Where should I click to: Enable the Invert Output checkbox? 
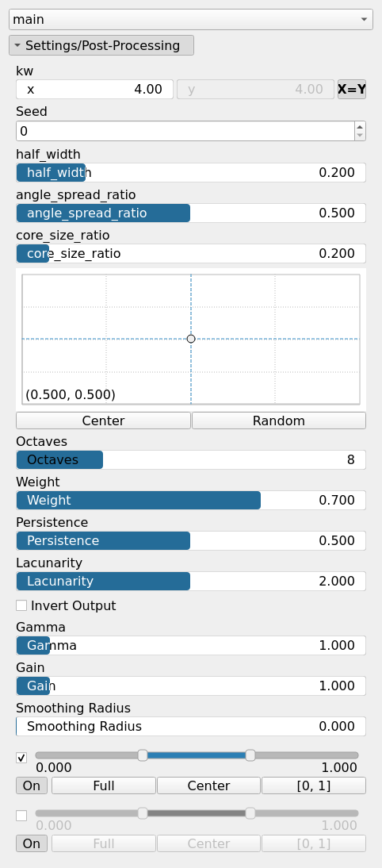coord(21,605)
